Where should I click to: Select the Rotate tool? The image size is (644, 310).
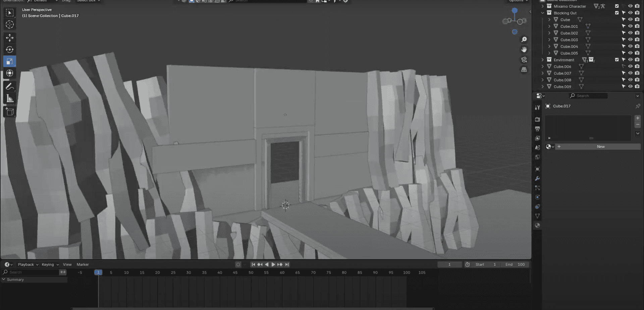[10, 50]
